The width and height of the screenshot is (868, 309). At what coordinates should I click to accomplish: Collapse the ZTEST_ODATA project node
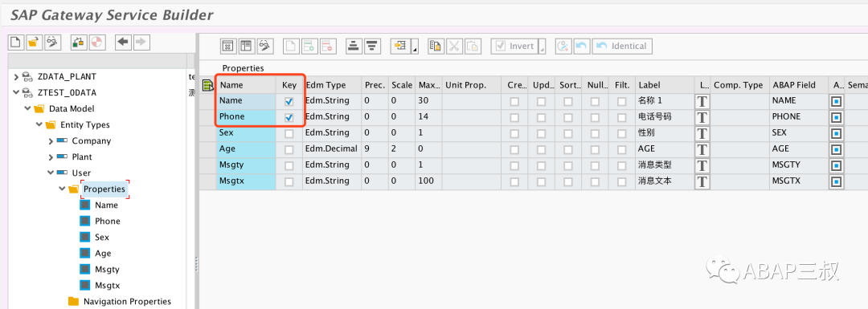click(16, 92)
